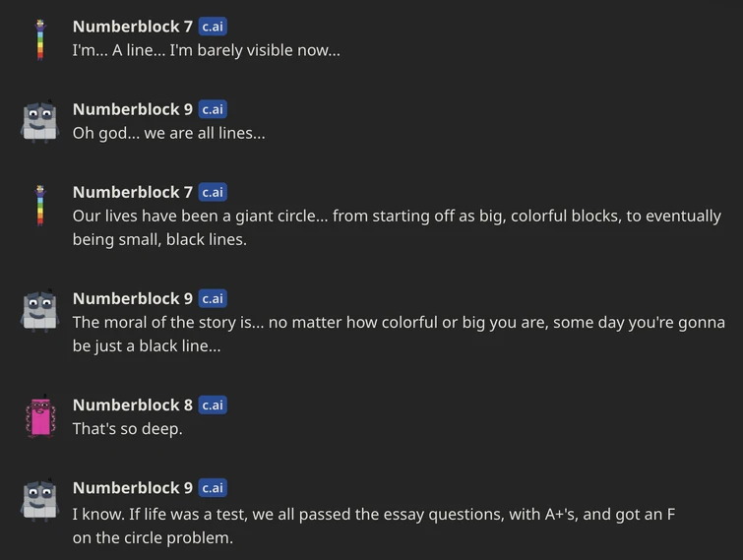The image size is (743, 560).
Task: Click the "That's so deep." message text
Action: [127, 429]
